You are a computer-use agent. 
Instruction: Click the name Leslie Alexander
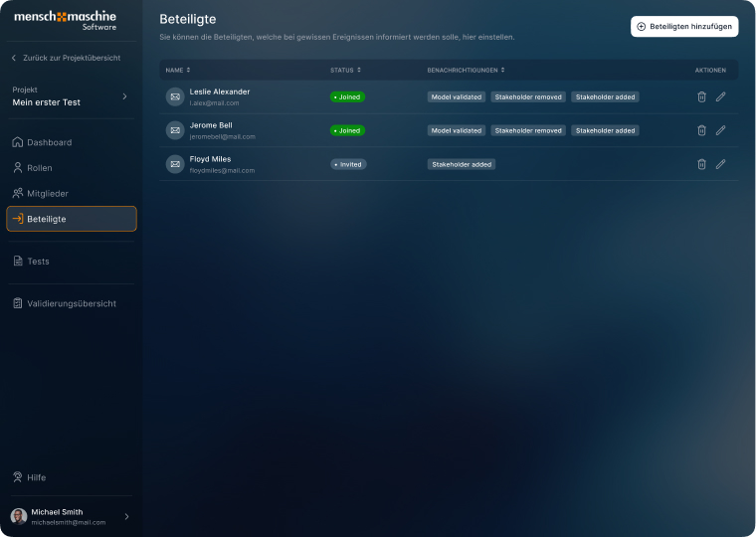(x=220, y=91)
